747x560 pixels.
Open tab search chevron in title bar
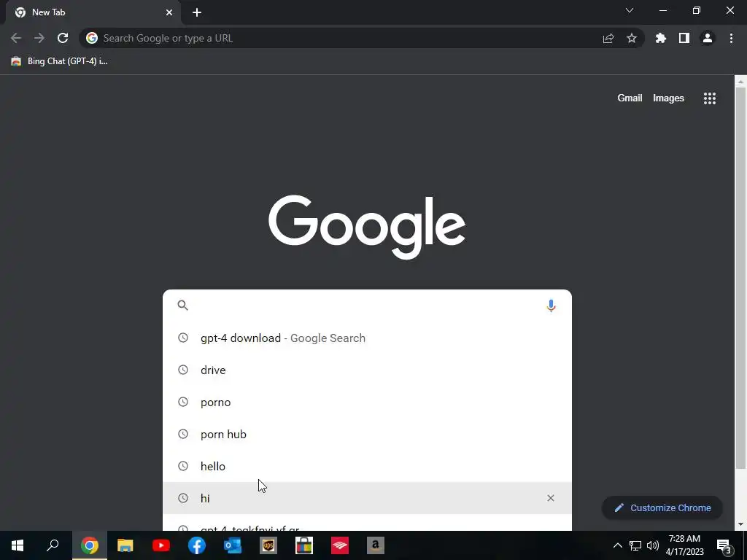(630, 10)
